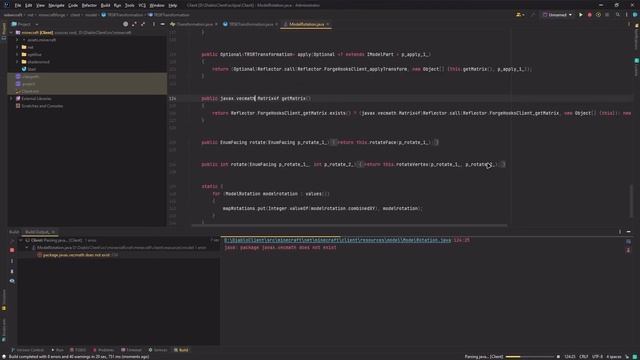The image size is (640, 360).
Task: Collapse the minecraft [Client] root node
Action: coord(11,32)
